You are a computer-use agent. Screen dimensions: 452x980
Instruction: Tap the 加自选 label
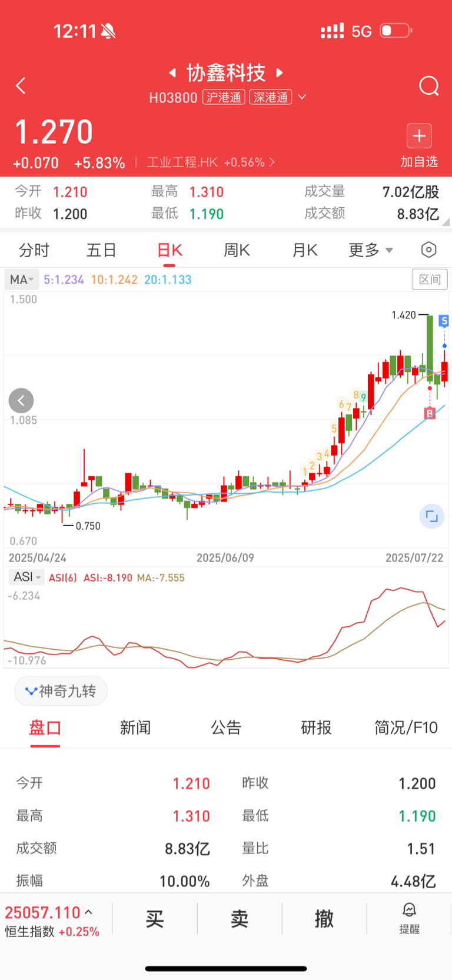419,162
